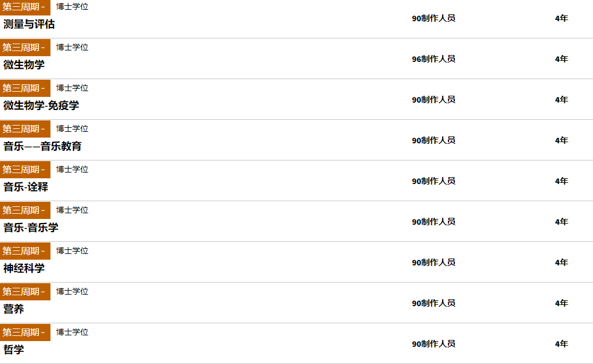Open the 微生物学 program title
Viewport: 593px width, 364px height.
(x=24, y=65)
